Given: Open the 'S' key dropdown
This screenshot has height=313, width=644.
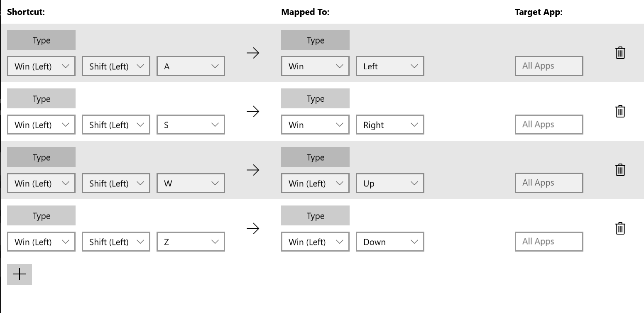Looking at the screenshot, I should coord(190,125).
